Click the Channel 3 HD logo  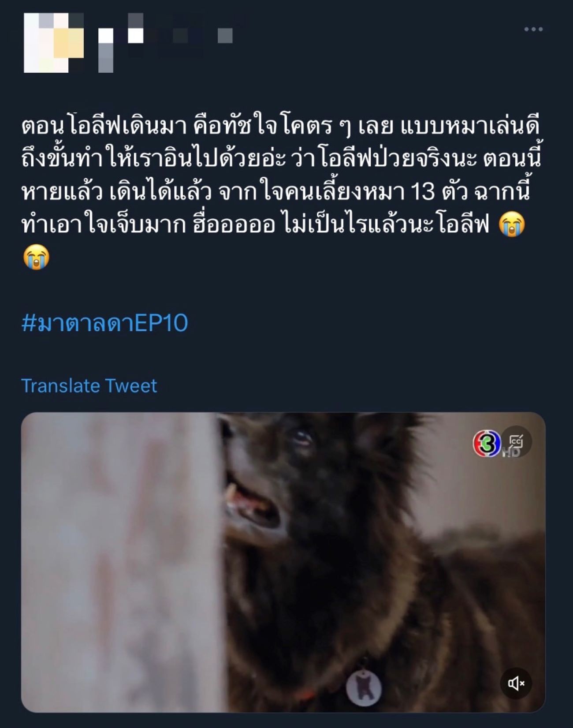coord(487,443)
